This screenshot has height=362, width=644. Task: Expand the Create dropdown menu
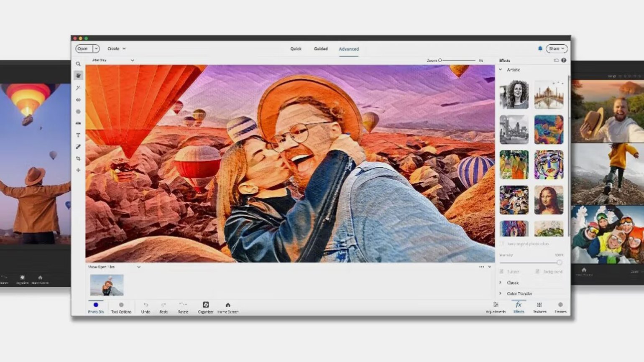click(116, 48)
